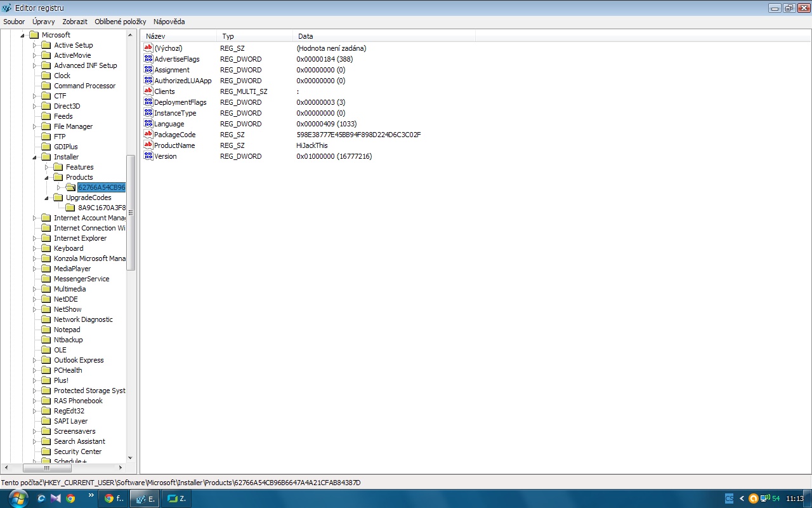
Task: Select the PackageCode string value icon
Action: [148, 134]
